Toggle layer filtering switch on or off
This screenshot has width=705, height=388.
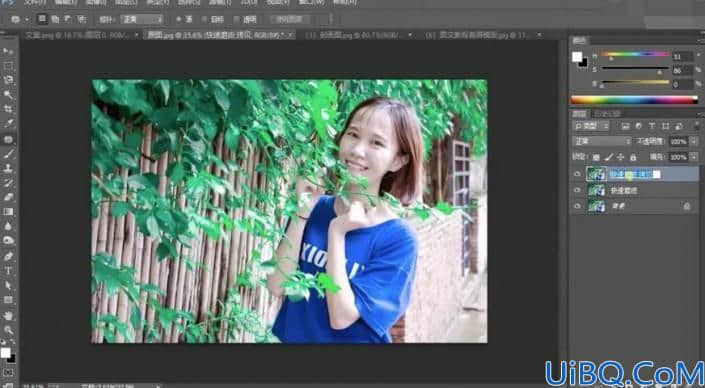(x=697, y=126)
